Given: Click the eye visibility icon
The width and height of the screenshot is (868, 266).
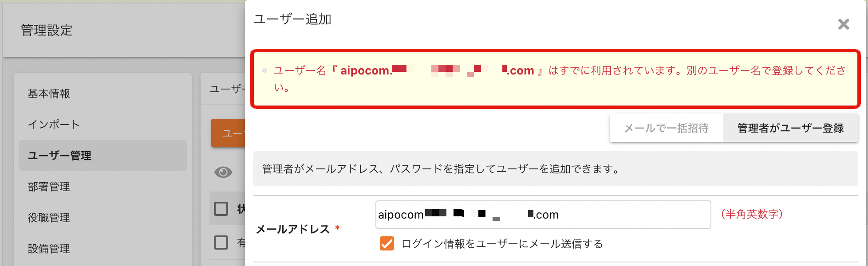Looking at the screenshot, I should pos(223,172).
